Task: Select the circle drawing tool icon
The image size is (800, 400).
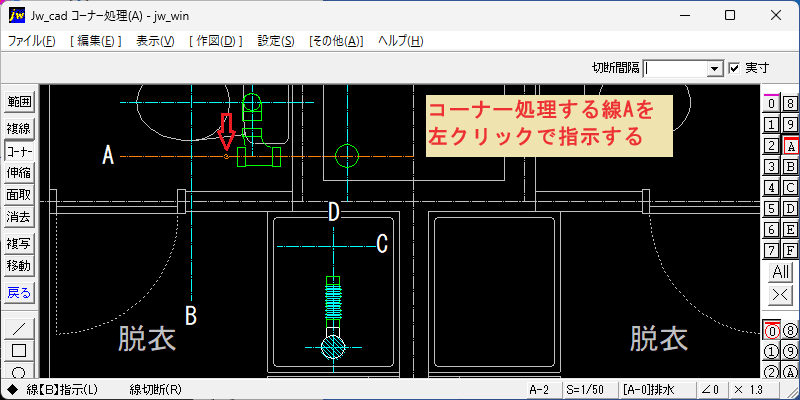Action: (x=19, y=370)
